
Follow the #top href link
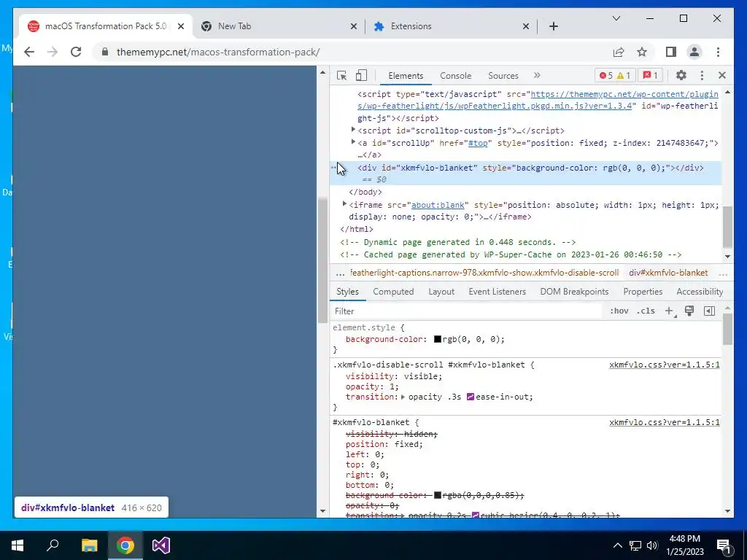point(478,143)
